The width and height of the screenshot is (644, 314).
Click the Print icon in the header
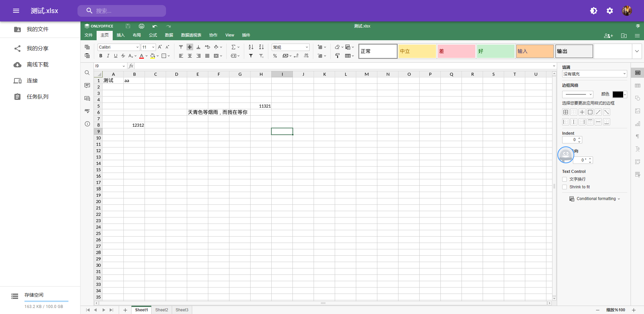(142, 26)
